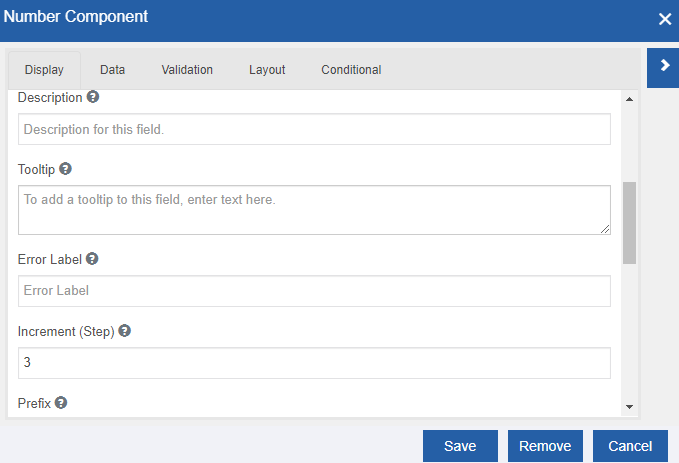
Task: Expand the side panel with chevron arrow
Action: click(663, 68)
